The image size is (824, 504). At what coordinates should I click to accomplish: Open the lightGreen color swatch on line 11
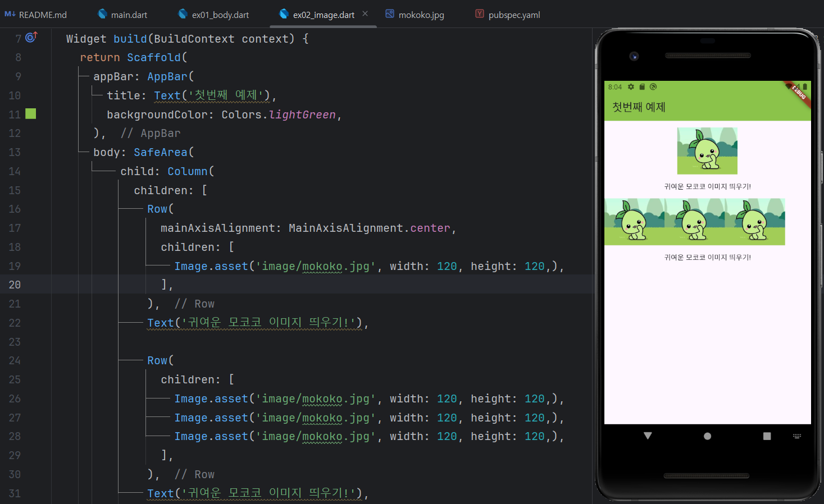[x=31, y=114]
